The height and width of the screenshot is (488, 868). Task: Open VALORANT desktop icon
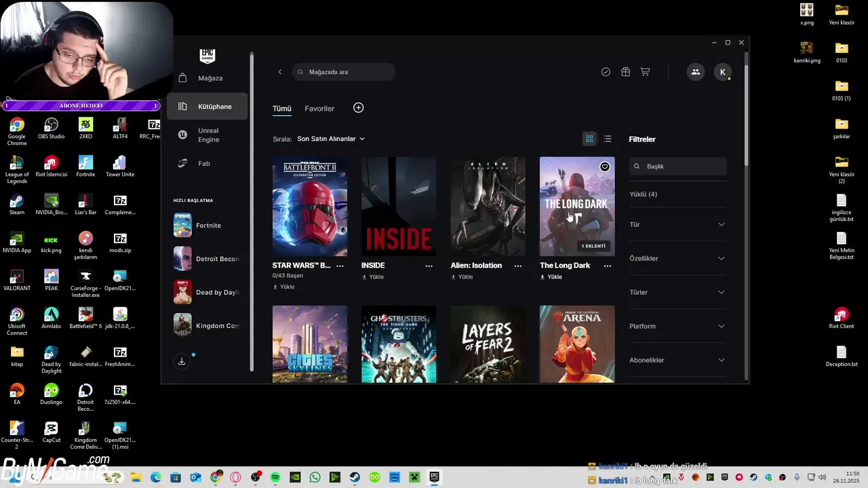pyautogui.click(x=17, y=280)
